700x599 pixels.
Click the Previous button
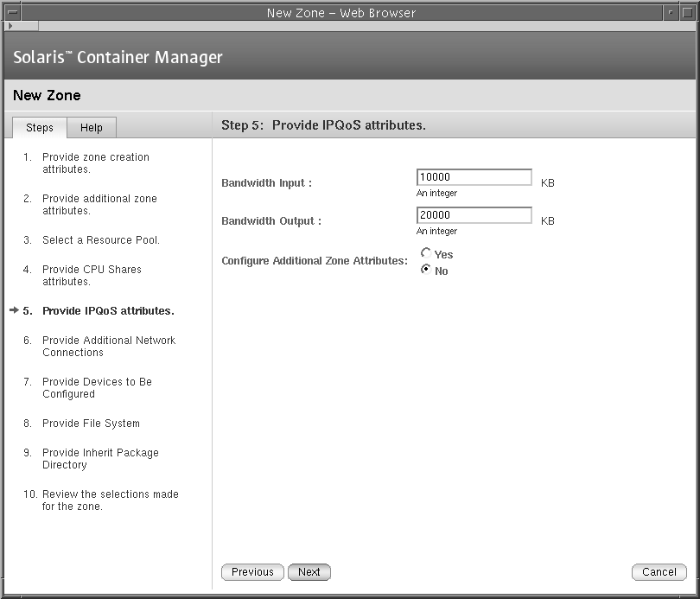click(x=251, y=571)
